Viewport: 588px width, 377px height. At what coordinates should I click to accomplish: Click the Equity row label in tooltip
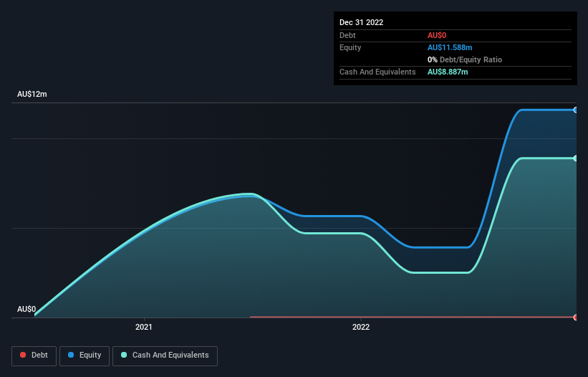point(350,47)
